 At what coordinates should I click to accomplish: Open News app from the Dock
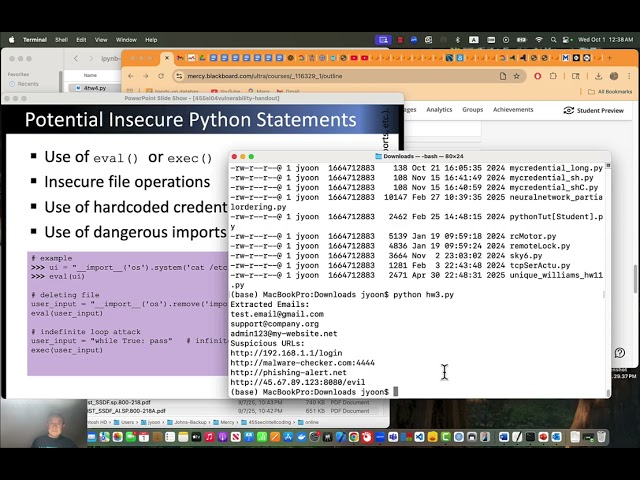[236, 437]
